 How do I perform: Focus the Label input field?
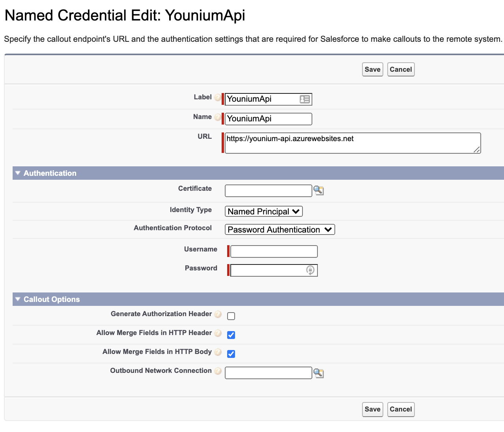(x=268, y=99)
